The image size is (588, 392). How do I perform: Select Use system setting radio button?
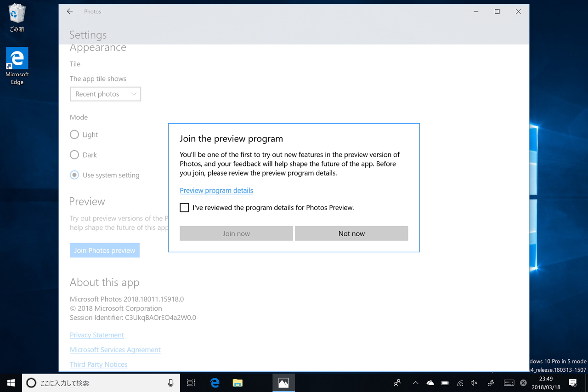(x=74, y=175)
